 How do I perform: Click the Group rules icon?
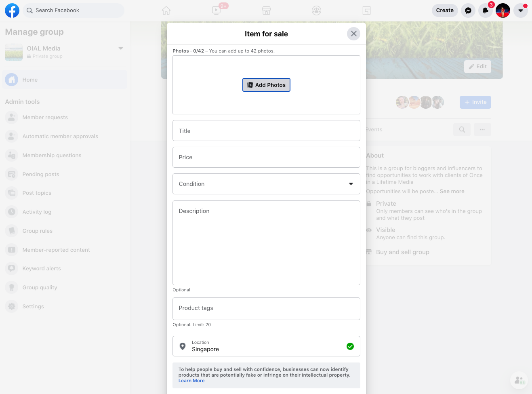[x=12, y=231]
